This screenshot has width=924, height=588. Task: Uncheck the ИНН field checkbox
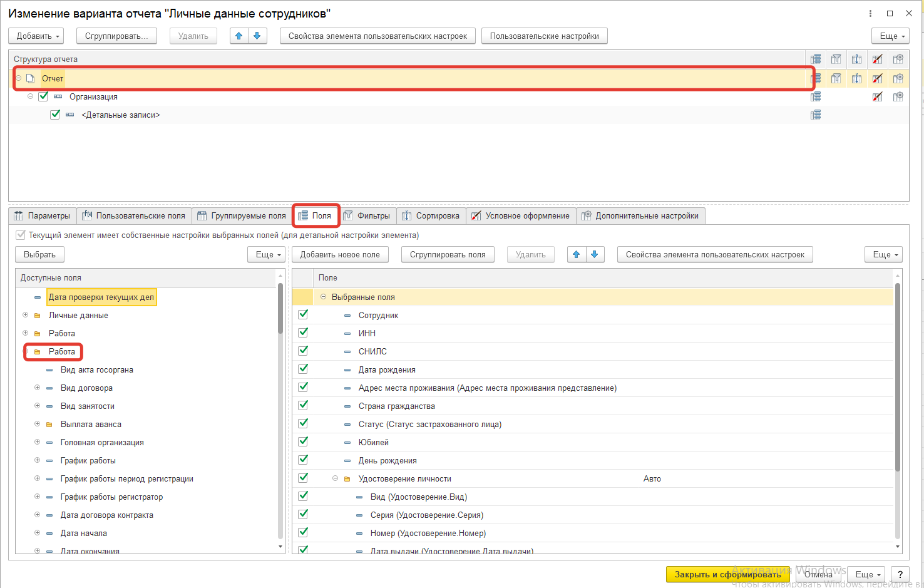(x=303, y=333)
